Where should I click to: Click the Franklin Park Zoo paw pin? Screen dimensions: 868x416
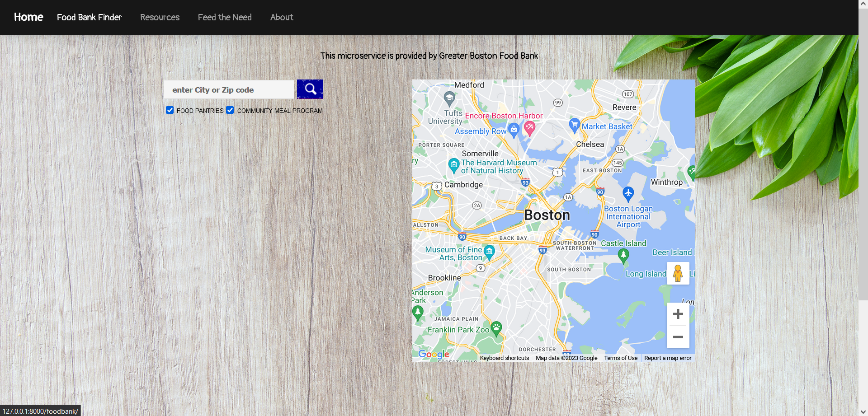496,329
